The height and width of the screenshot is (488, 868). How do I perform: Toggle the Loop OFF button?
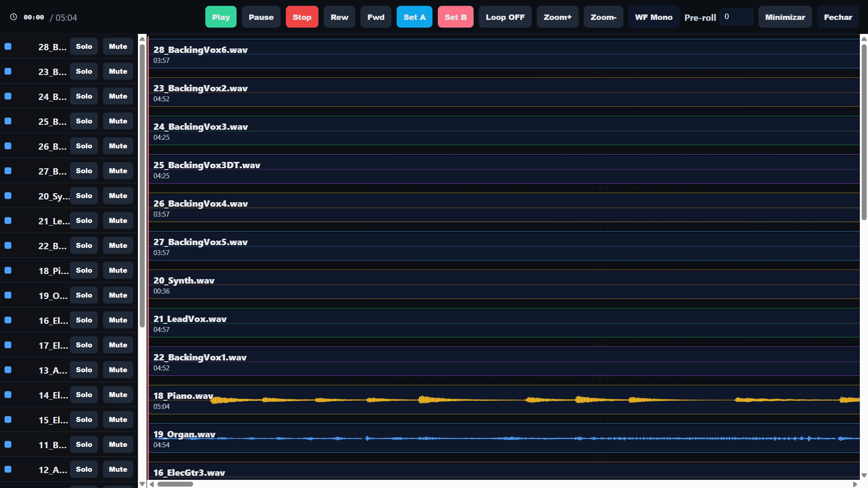505,17
